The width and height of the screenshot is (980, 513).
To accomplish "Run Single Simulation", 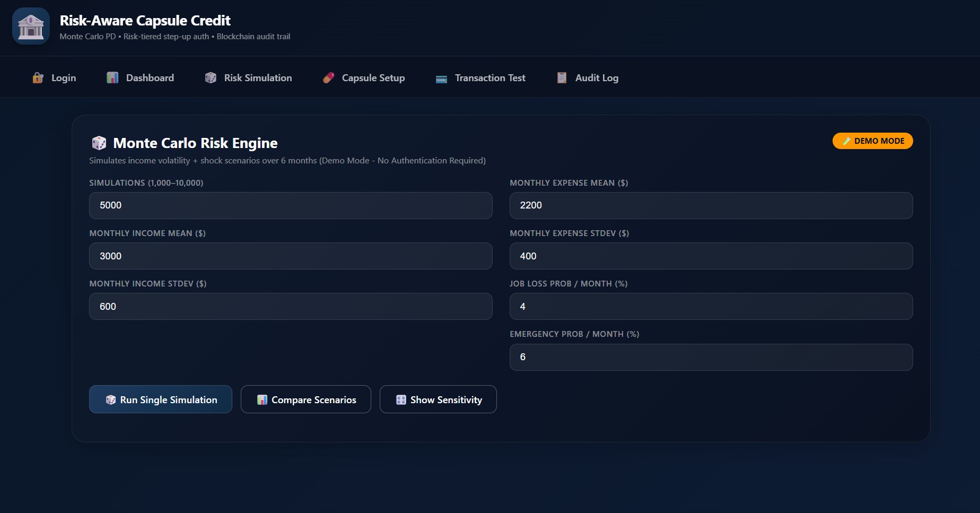I will [x=161, y=399].
